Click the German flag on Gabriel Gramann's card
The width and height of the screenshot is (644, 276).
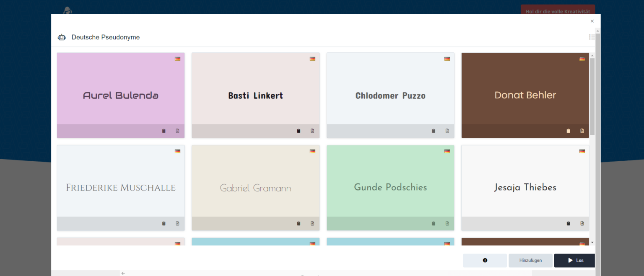click(312, 151)
